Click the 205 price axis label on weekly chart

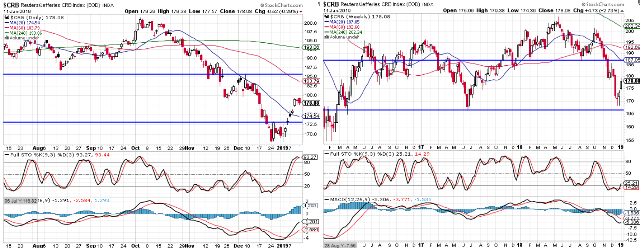pyautogui.click(x=629, y=21)
